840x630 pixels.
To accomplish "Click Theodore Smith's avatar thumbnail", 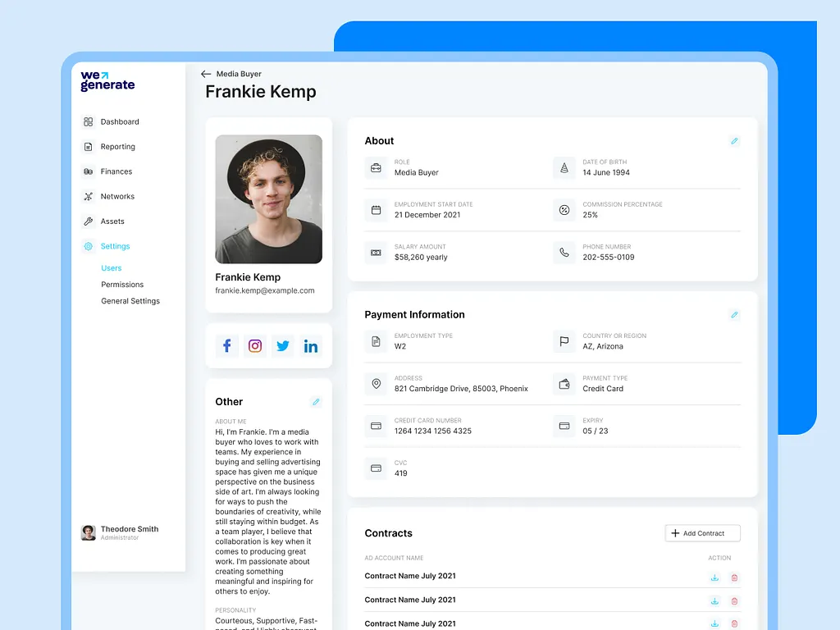I will pos(89,532).
